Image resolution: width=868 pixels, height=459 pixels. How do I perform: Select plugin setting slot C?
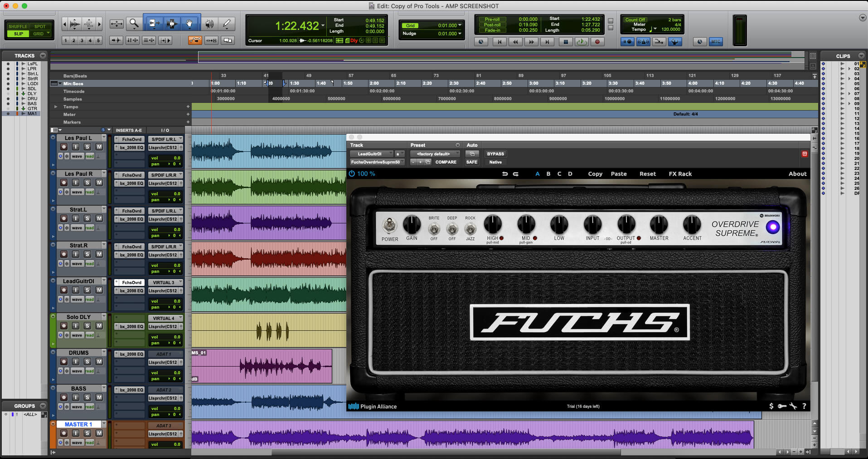click(x=559, y=174)
